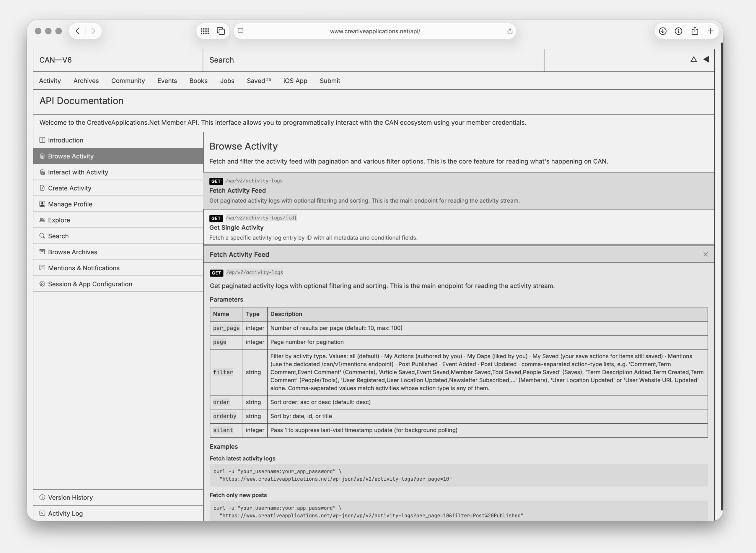
Task: Reload the page with refresh icon
Action: 510,31
